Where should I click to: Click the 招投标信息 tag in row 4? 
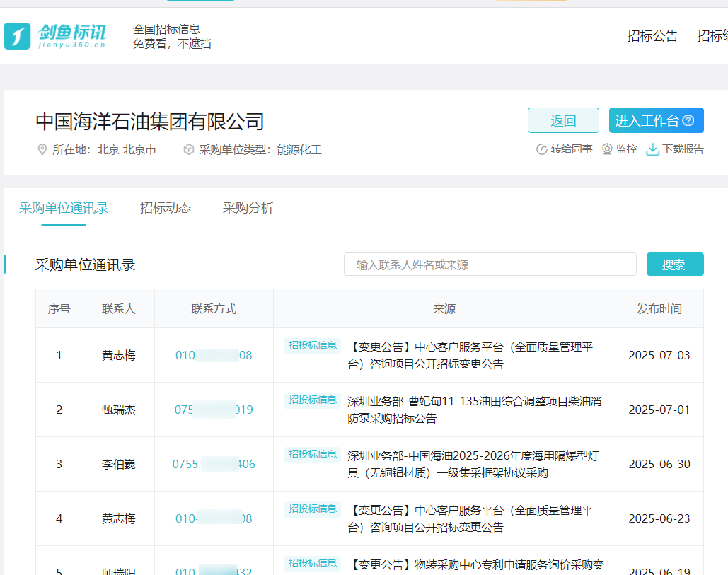312,509
